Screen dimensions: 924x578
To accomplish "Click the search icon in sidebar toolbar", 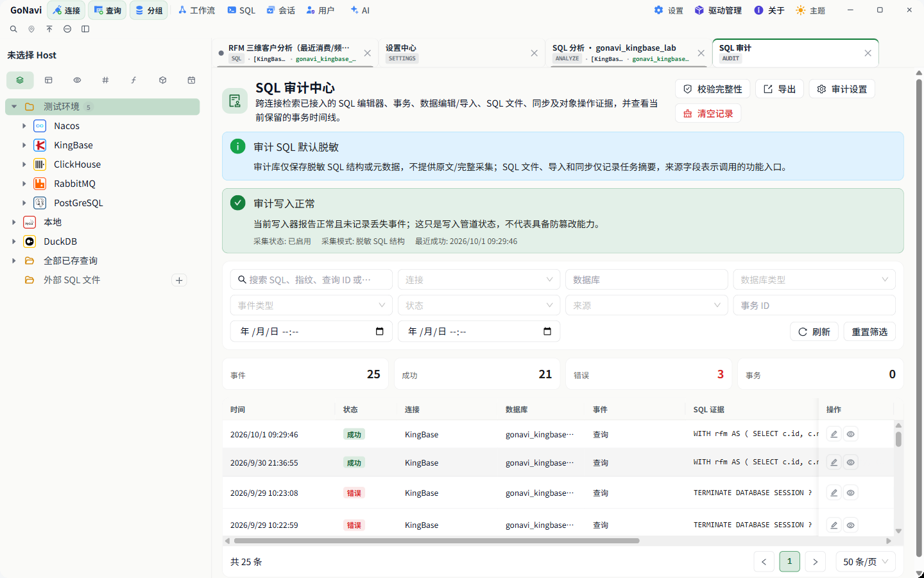I will pyautogui.click(x=13, y=29).
